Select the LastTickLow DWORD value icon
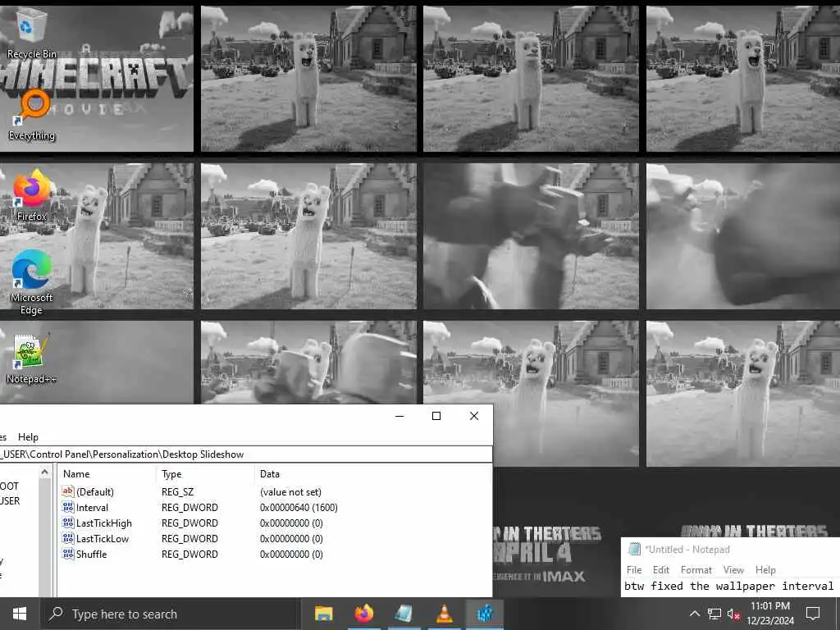840x630 pixels. pyautogui.click(x=67, y=538)
